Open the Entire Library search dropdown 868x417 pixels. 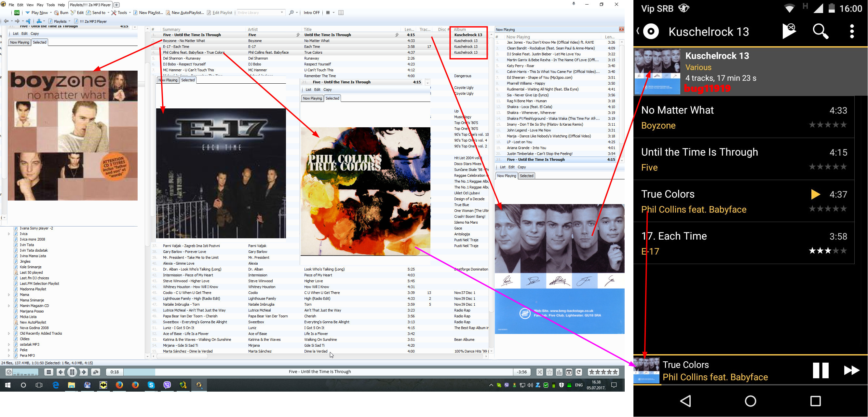click(282, 13)
